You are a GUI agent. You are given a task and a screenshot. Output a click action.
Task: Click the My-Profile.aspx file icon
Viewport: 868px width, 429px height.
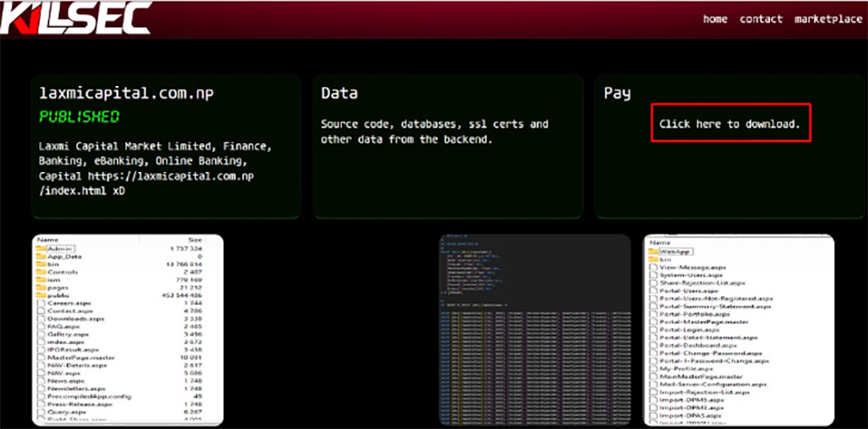pyautogui.click(x=654, y=368)
